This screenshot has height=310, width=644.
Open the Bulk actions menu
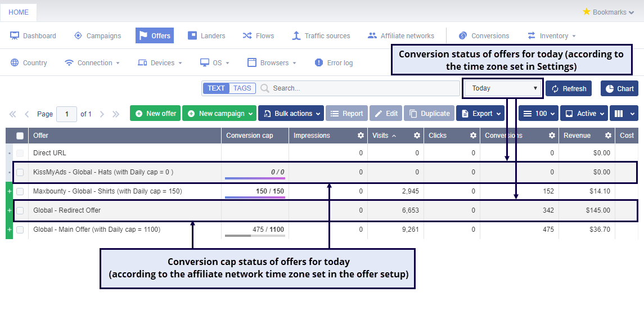click(291, 113)
